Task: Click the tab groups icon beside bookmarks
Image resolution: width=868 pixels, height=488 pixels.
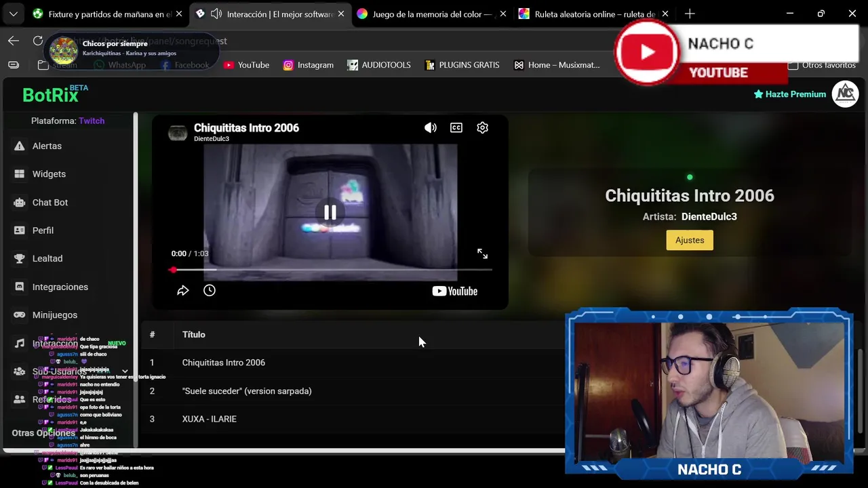Action: point(14,65)
